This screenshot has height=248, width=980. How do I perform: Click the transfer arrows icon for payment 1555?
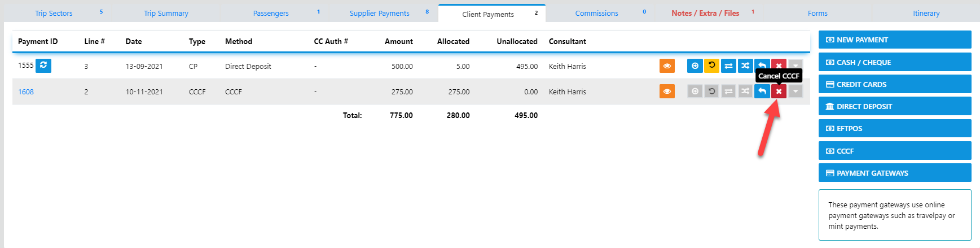(x=728, y=66)
